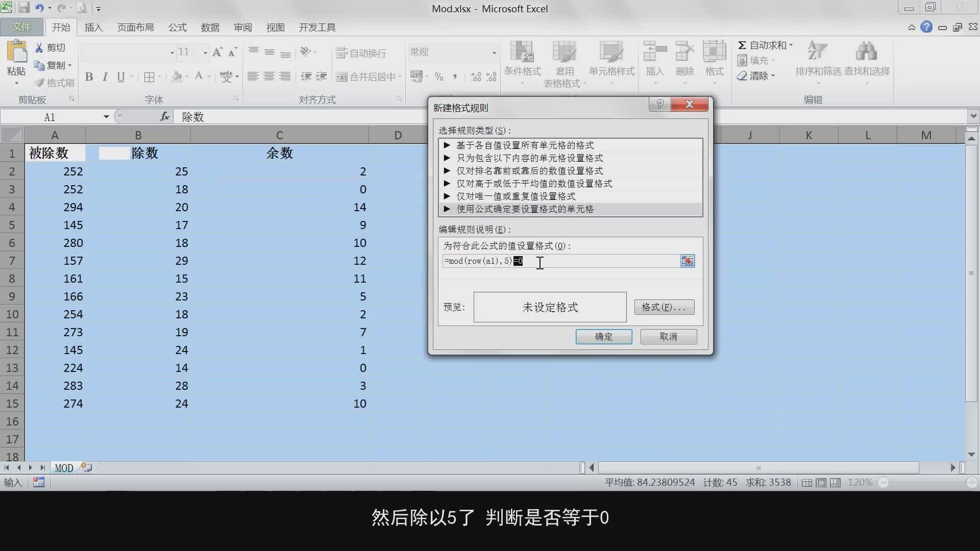
Task: Click Format as Table (套用表格格式) icon
Action: 564,53
